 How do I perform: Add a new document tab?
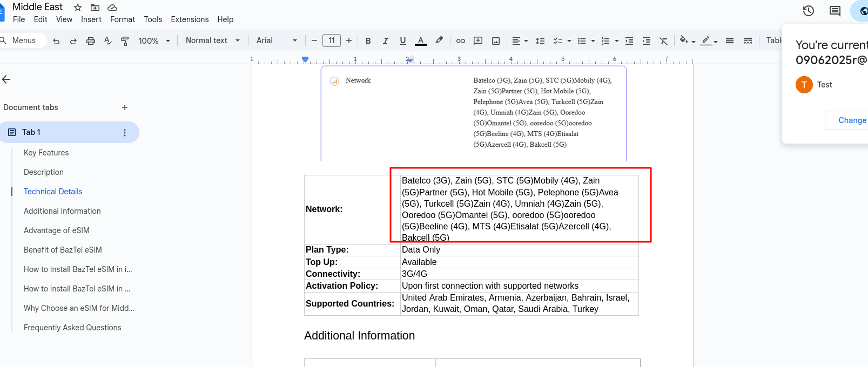[x=125, y=107]
